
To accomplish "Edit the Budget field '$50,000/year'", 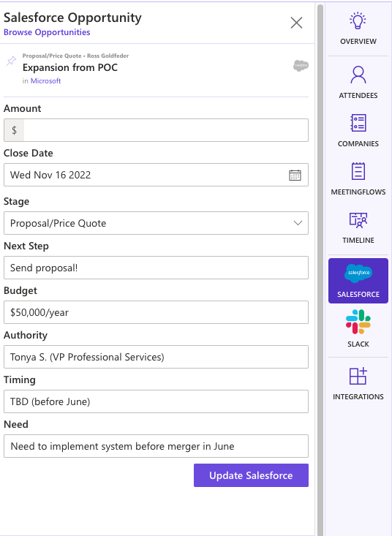I will point(156,312).
